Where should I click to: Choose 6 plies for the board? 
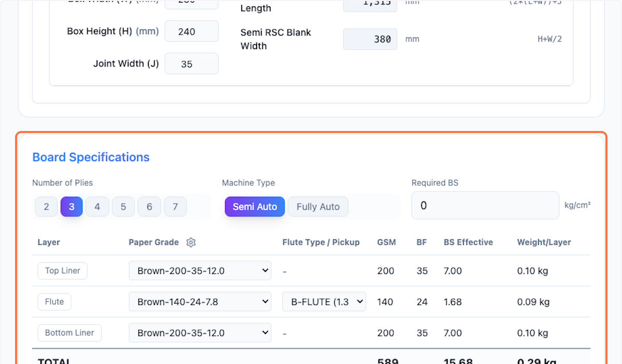149,206
